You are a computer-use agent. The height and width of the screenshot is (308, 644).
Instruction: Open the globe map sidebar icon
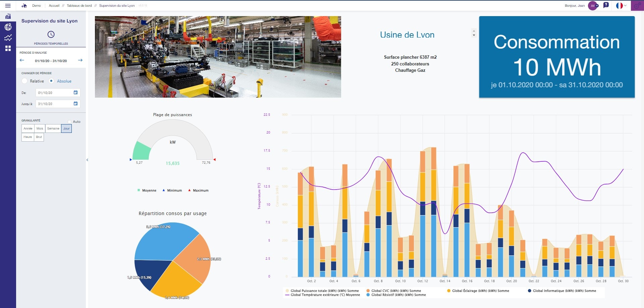point(8,27)
